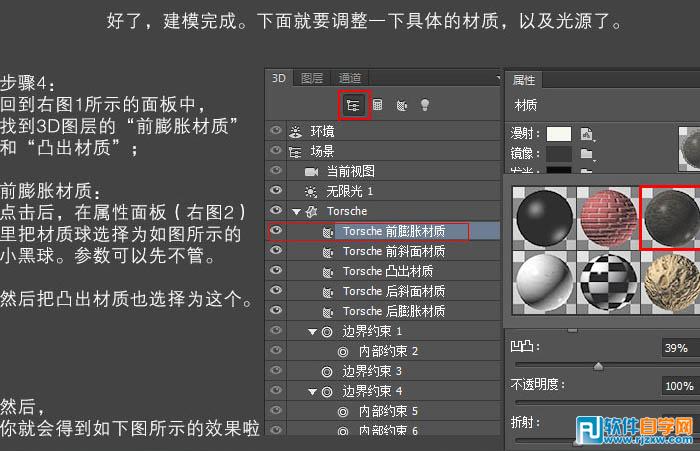The image size is (700, 451).
Task: Click the constraint icon of 内部约束 2
Action: (343, 352)
